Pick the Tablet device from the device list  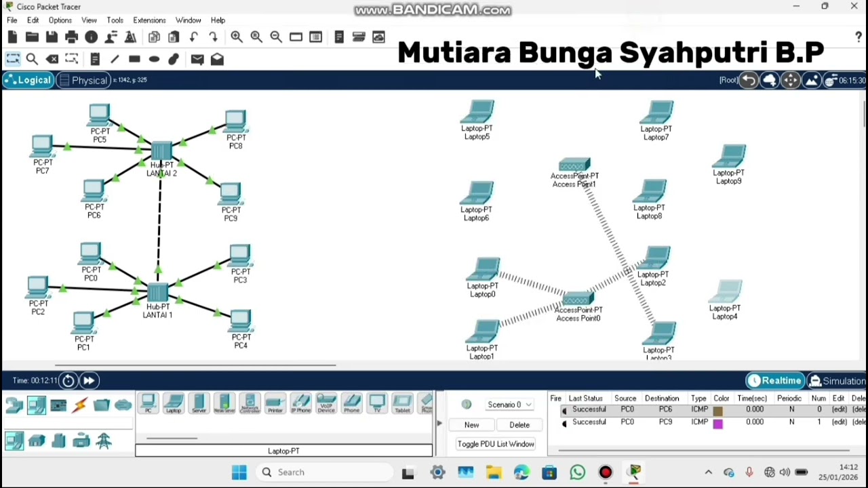click(x=402, y=404)
